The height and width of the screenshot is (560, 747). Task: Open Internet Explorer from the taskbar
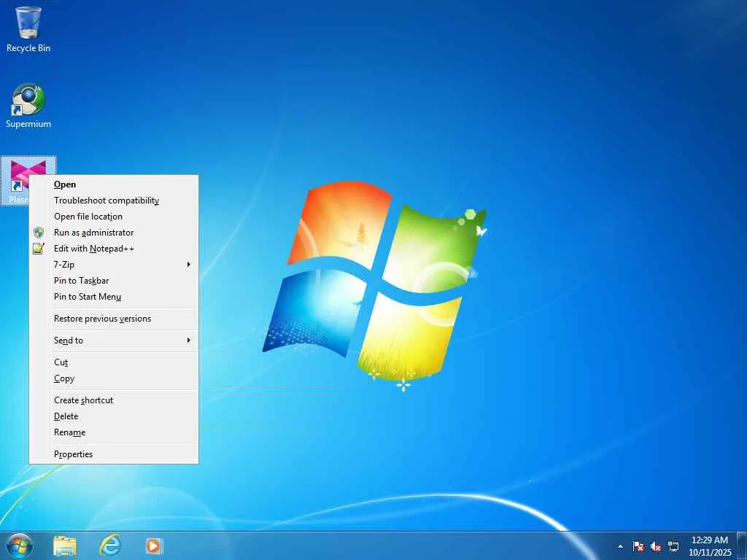[110, 545]
